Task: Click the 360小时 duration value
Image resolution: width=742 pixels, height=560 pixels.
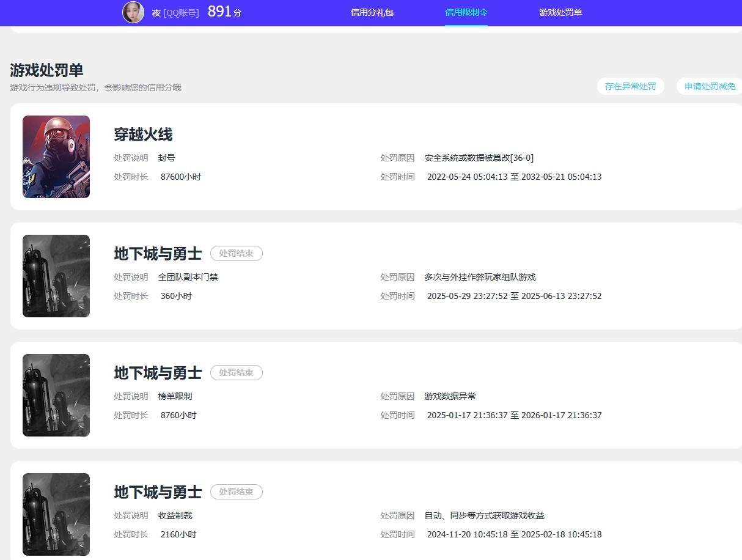Action: pyautogui.click(x=176, y=296)
